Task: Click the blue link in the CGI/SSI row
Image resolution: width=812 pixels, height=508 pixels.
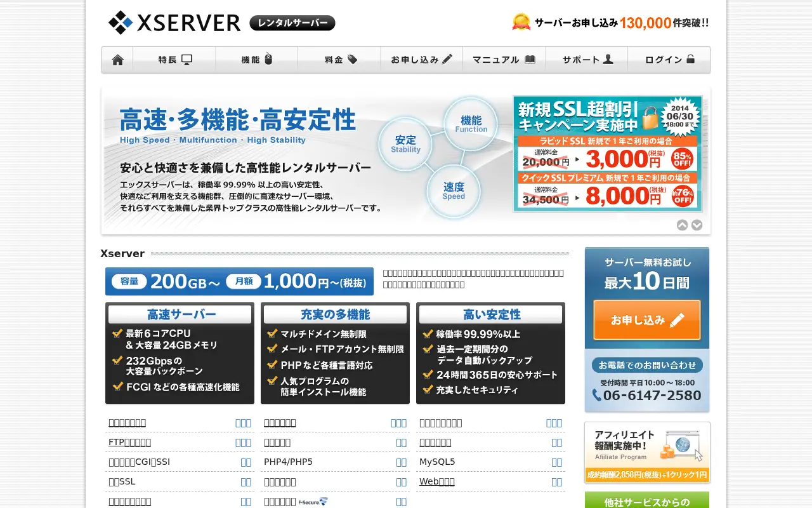Action: (246, 462)
